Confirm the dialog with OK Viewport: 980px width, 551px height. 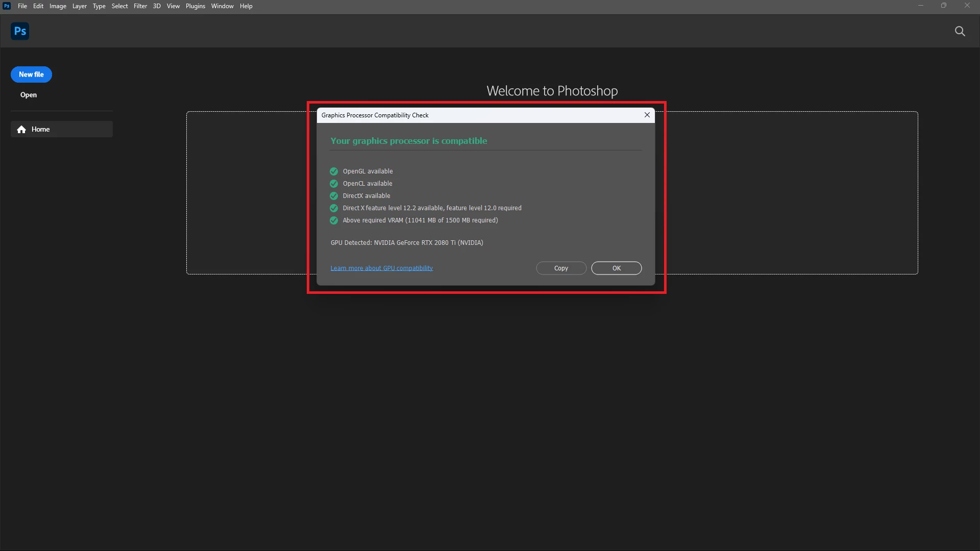616,268
